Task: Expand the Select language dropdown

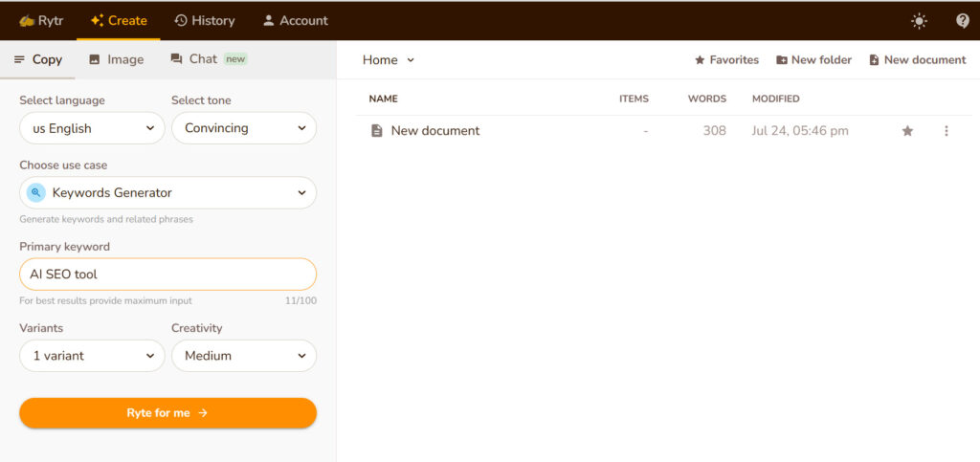Action: click(x=92, y=128)
